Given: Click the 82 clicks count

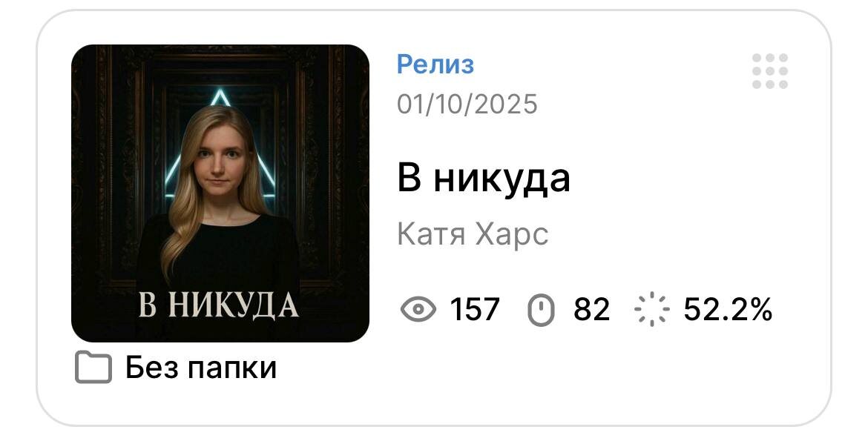Looking at the screenshot, I should [x=591, y=309].
